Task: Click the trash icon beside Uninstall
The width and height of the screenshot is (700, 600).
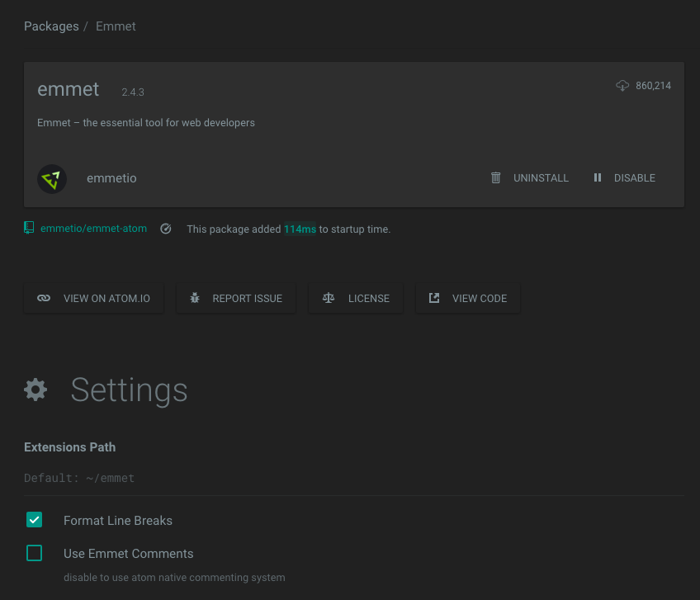Action: (495, 177)
